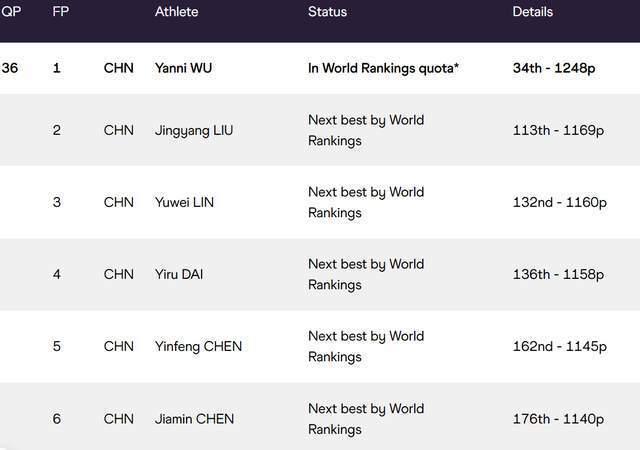Click the QP column header
The height and width of the screenshot is (450, 640).
(11, 11)
